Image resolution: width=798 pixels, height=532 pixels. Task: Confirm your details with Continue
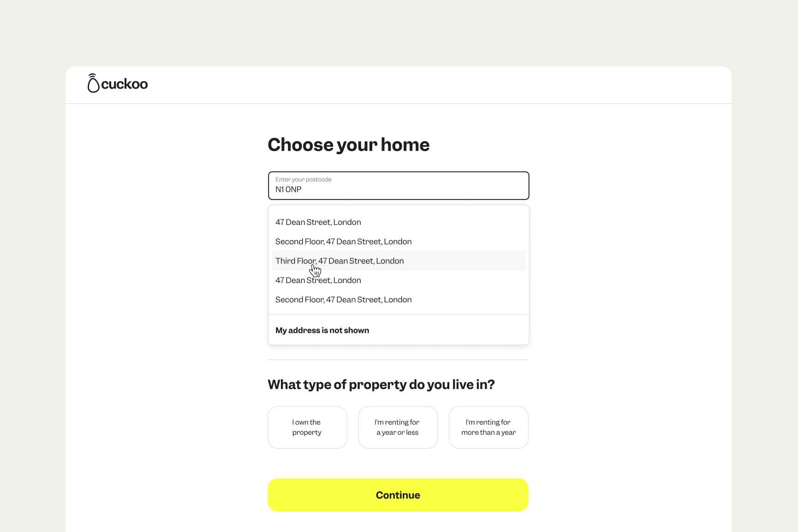click(398, 495)
